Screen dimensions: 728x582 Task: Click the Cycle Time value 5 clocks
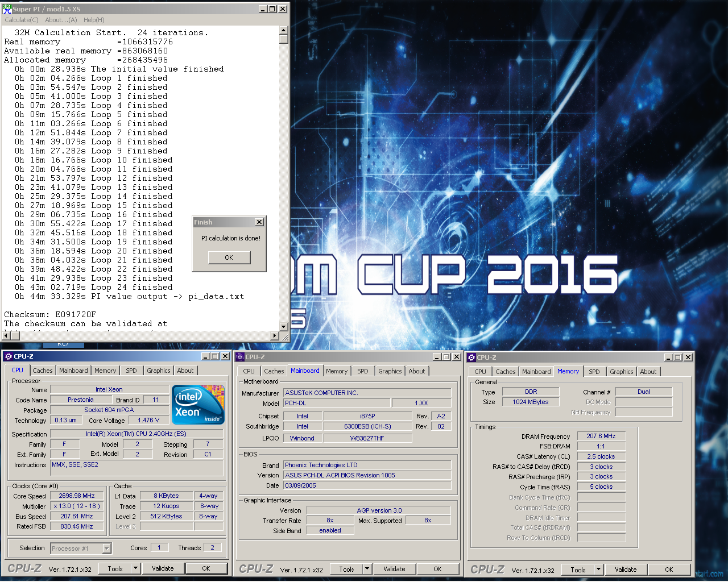click(601, 487)
